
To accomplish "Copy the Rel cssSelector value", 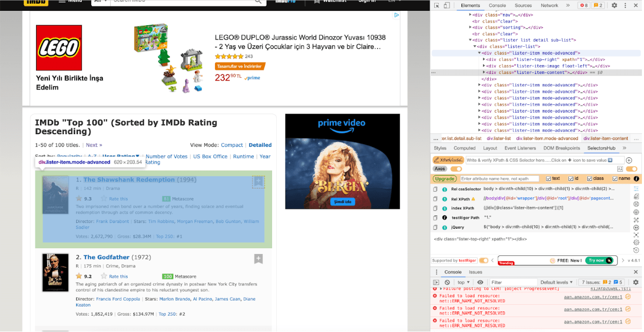I will coord(436,189).
